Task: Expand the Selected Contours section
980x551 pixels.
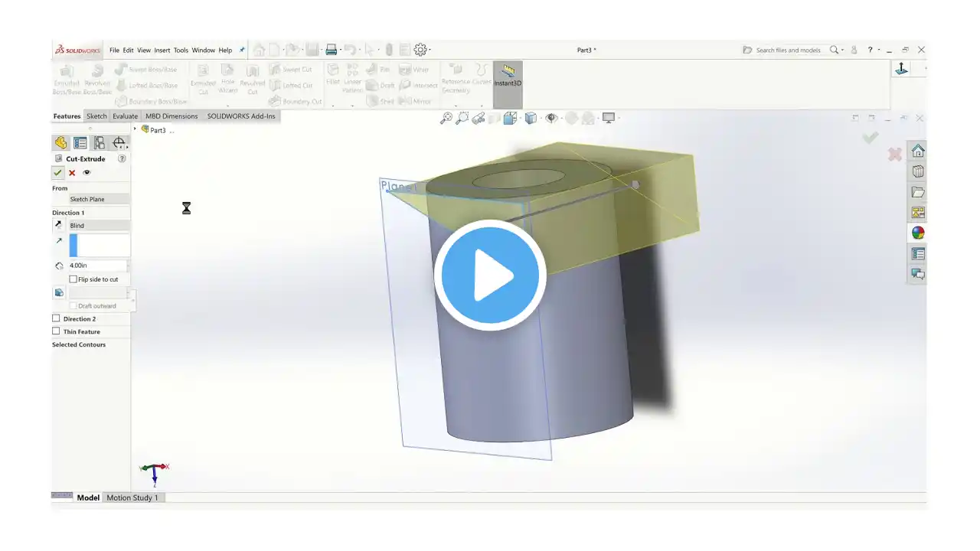Action: 79,344
